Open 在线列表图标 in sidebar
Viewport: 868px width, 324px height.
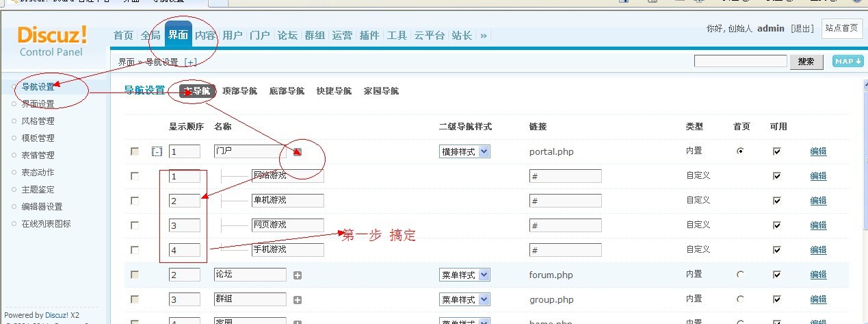(46, 224)
